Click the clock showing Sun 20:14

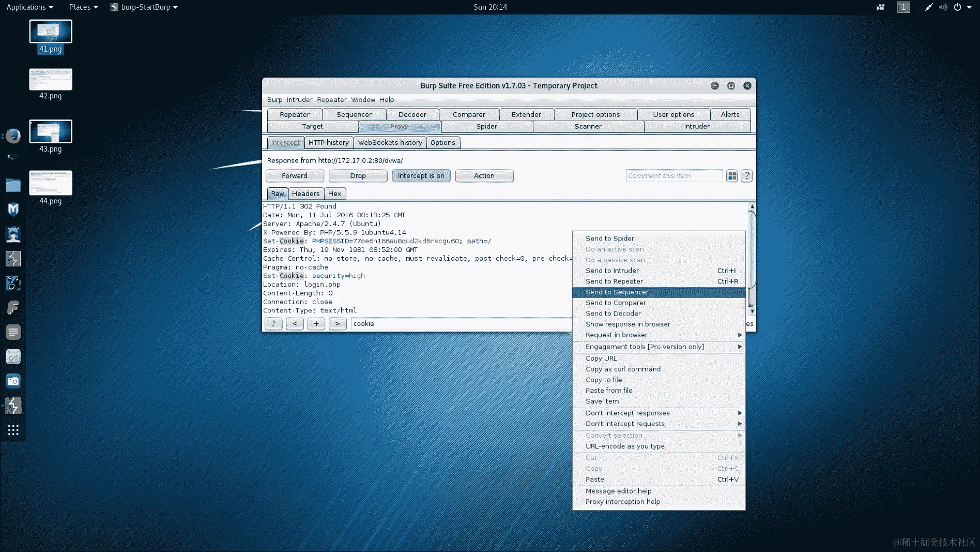tap(490, 7)
